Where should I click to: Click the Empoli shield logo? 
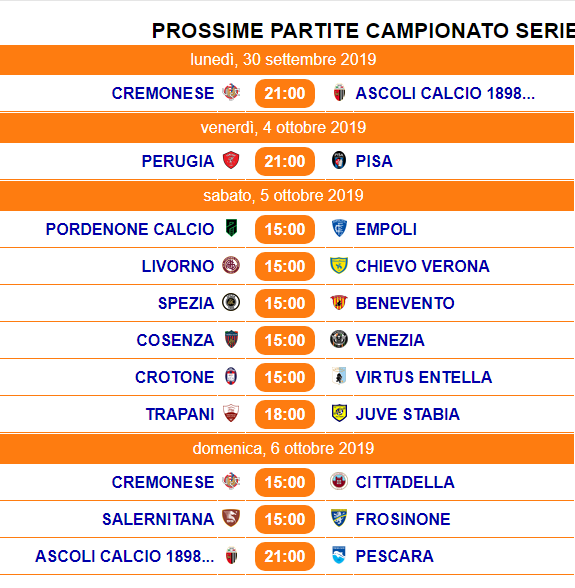(x=339, y=228)
